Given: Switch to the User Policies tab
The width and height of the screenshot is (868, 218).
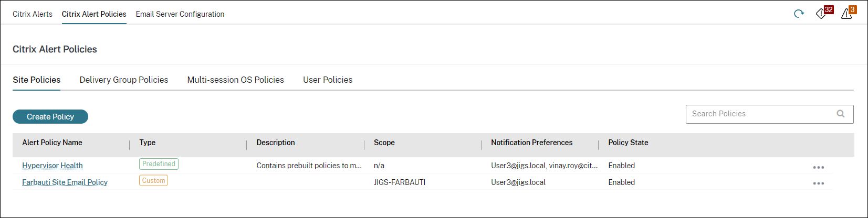Looking at the screenshot, I should 328,80.
